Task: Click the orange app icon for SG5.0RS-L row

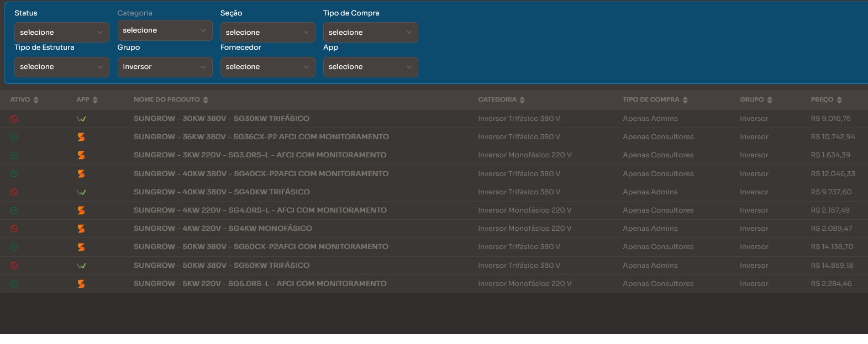Action: 81,284
